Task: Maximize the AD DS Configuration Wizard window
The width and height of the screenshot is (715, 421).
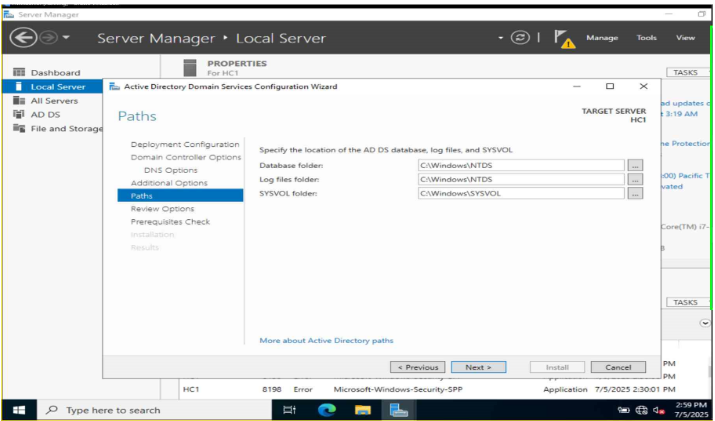Action: click(x=610, y=86)
